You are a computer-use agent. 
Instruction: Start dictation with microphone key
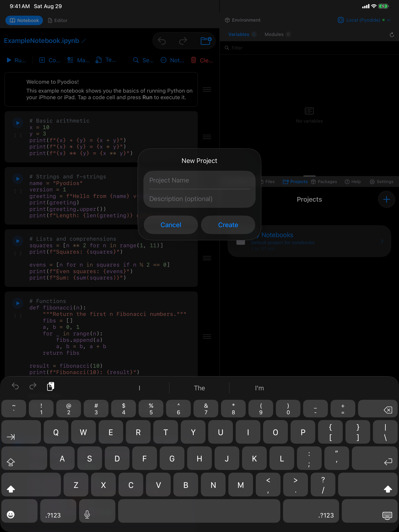[x=97, y=511]
